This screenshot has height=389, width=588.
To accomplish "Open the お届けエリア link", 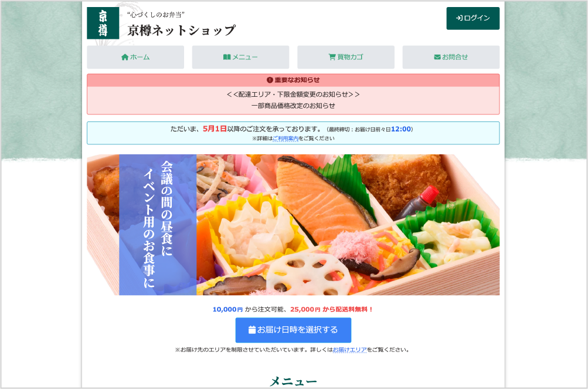I will point(349,350).
